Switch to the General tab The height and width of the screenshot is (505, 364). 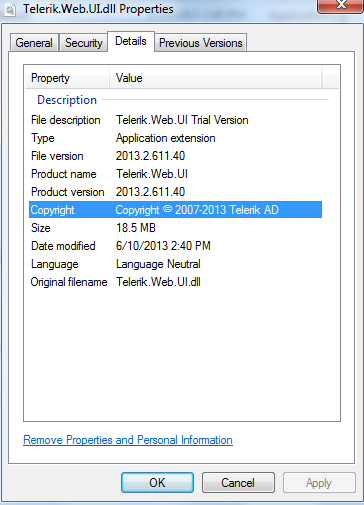pyautogui.click(x=34, y=43)
